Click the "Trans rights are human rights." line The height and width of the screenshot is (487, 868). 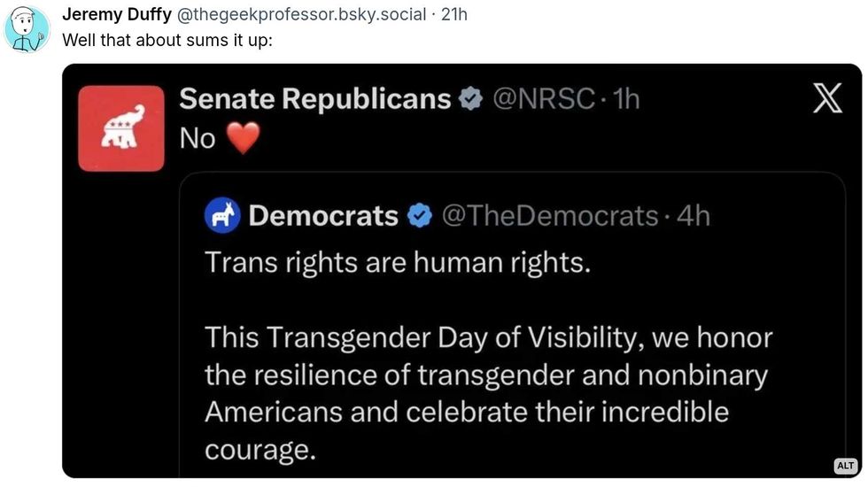(397, 263)
